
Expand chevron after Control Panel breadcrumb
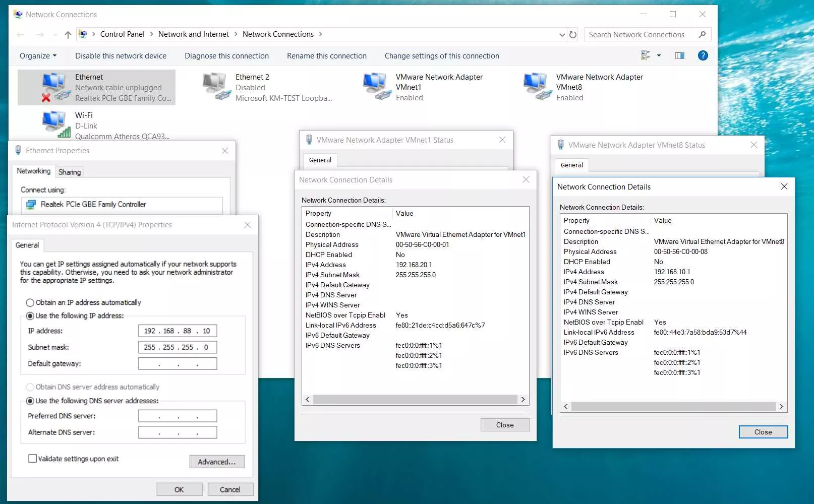tap(151, 34)
